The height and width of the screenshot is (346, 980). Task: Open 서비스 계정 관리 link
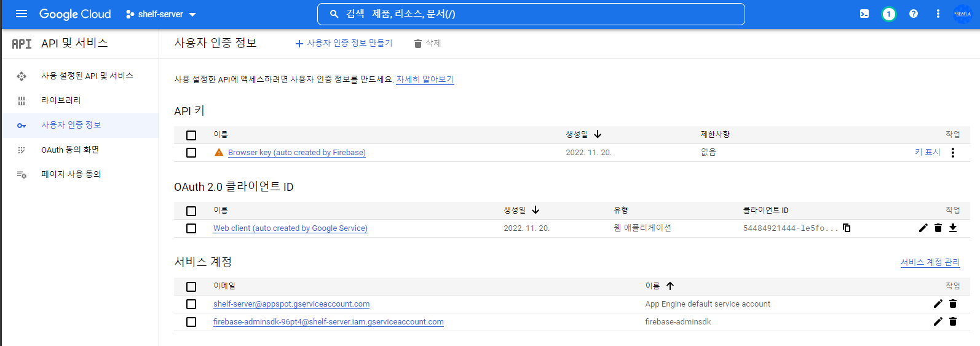point(930,262)
